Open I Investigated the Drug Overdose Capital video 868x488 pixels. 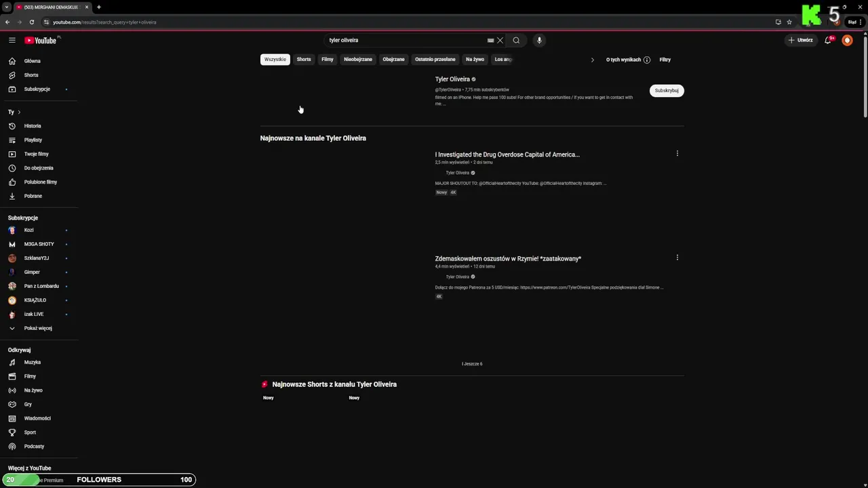pyautogui.click(x=507, y=155)
